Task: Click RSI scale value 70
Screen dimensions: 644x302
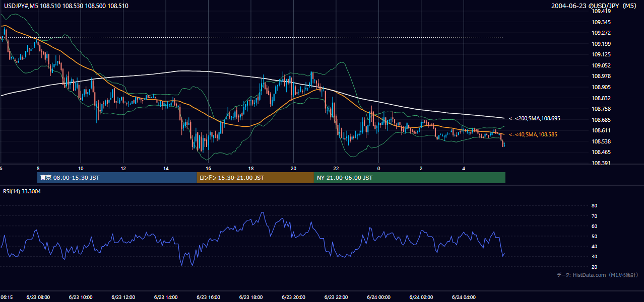Action: (x=594, y=216)
